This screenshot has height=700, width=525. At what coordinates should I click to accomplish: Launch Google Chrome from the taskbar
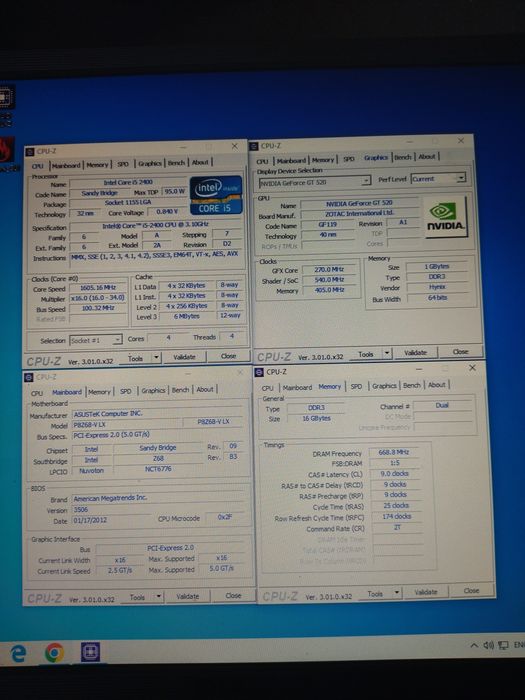click(x=54, y=653)
